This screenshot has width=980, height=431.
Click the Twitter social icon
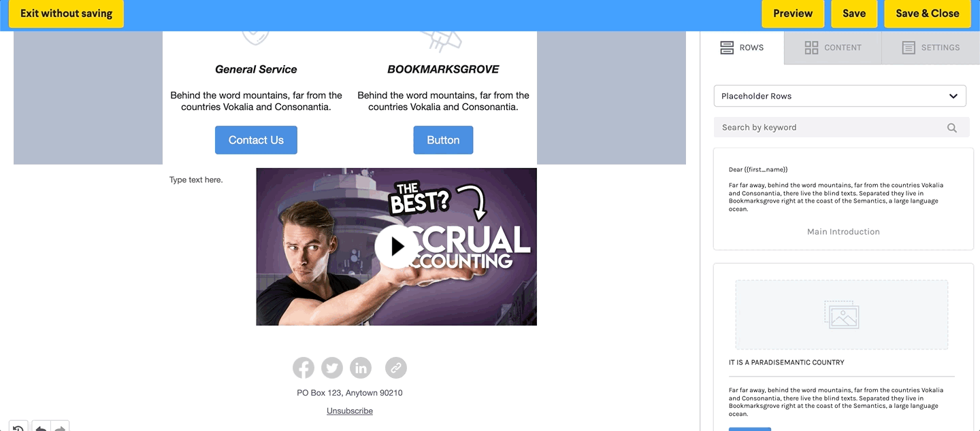332,368
